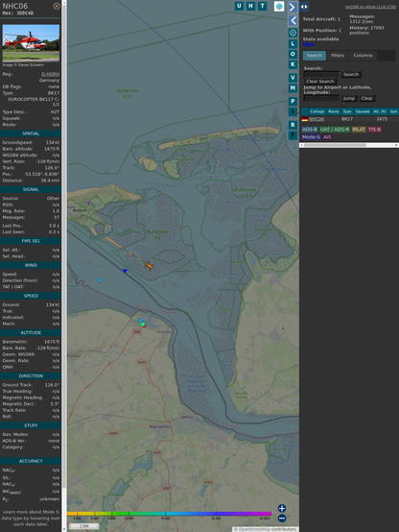Click the helicopter photo thumbnail
The image size is (399, 532).
click(x=31, y=43)
